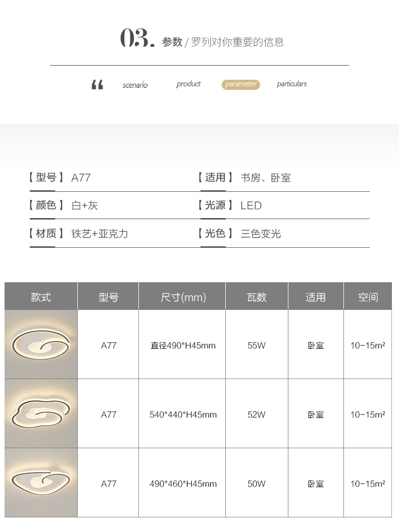Select the highlighted parameter tab

241,84
